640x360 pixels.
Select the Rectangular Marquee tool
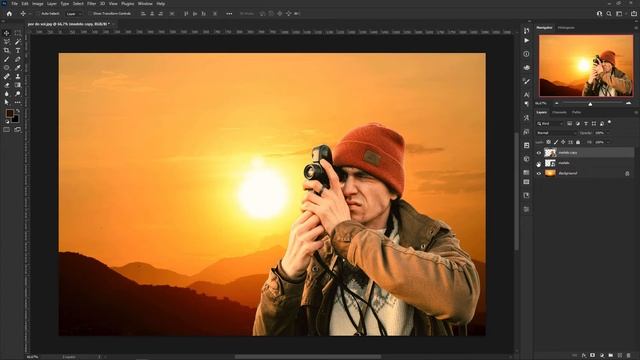18,33
